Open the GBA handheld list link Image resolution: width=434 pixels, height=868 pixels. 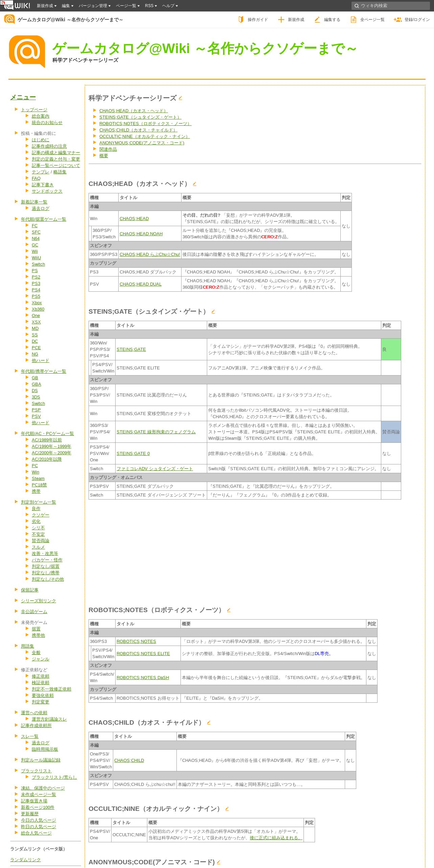(x=37, y=384)
